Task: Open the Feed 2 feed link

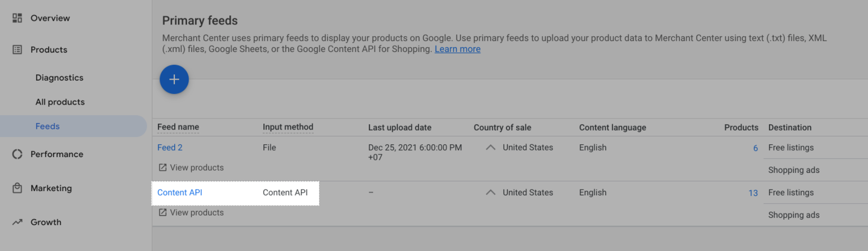Action: point(170,148)
